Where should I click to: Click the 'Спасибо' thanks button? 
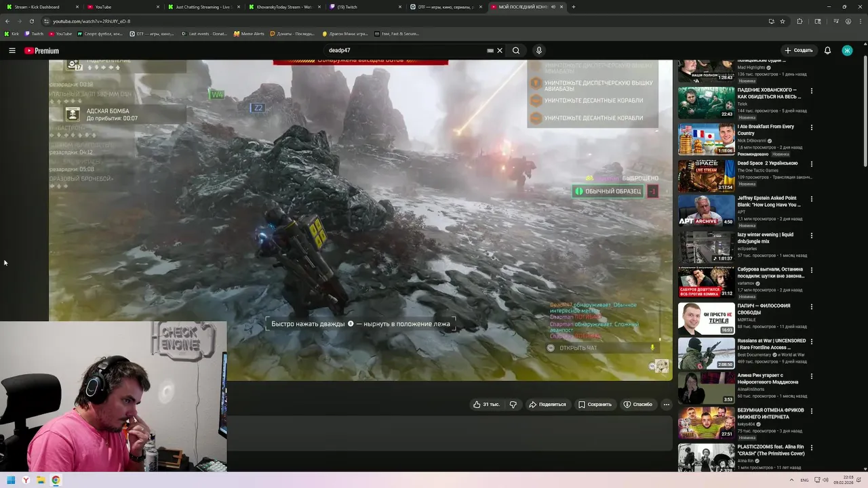point(637,405)
